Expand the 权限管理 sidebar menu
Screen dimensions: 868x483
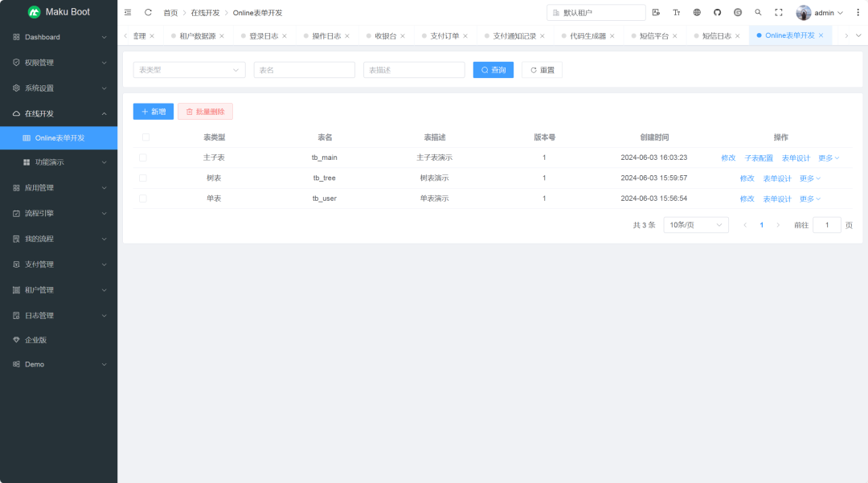59,62
